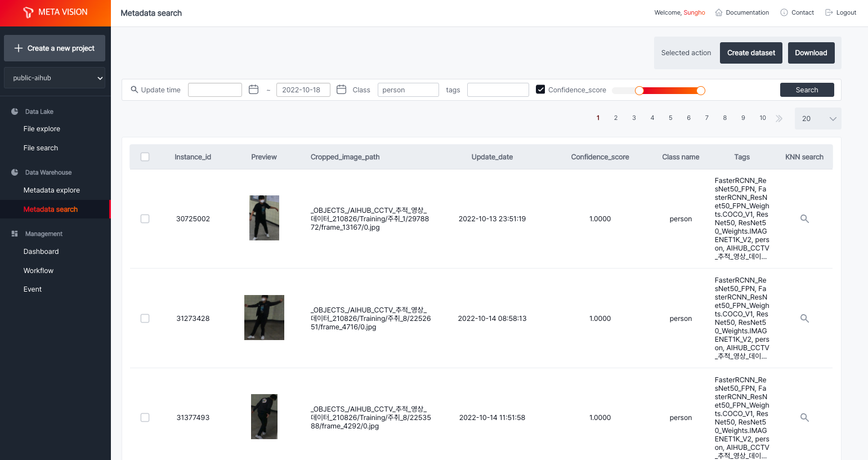Click the META VISION logo icon
868x460 pixels.
point(28,12)
